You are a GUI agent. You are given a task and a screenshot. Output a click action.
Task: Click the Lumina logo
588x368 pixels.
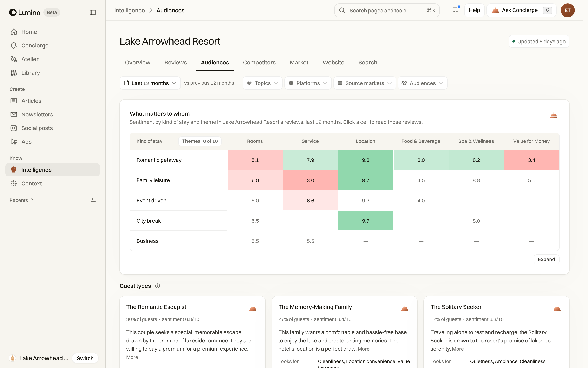tap(25, 12)
